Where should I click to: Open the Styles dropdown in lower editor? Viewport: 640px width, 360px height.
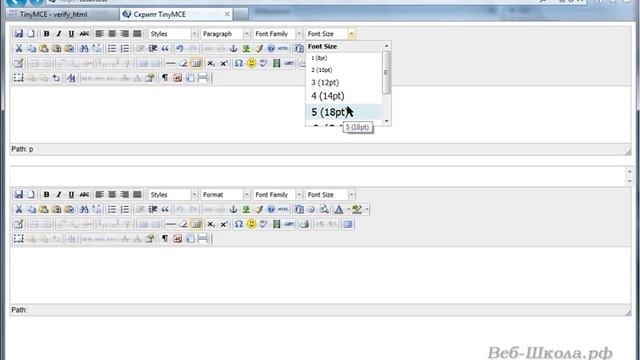tap(173, 195)
